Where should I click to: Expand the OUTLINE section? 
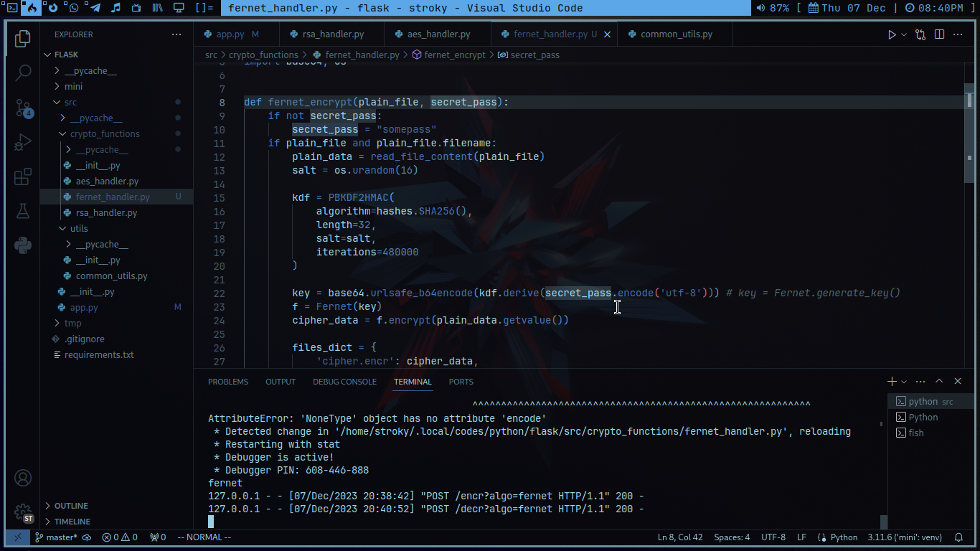(x=71, y=506)
